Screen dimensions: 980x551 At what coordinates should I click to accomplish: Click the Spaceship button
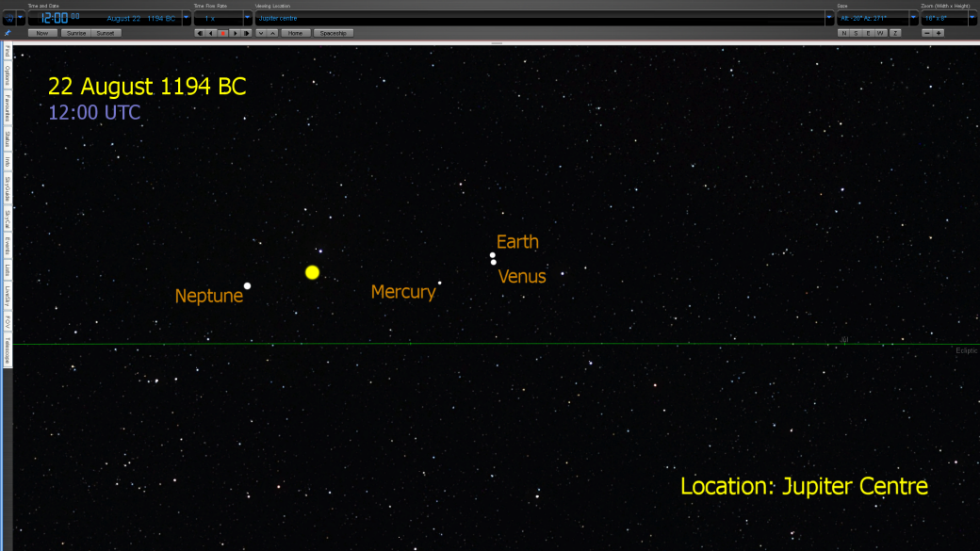click(334, 33)
